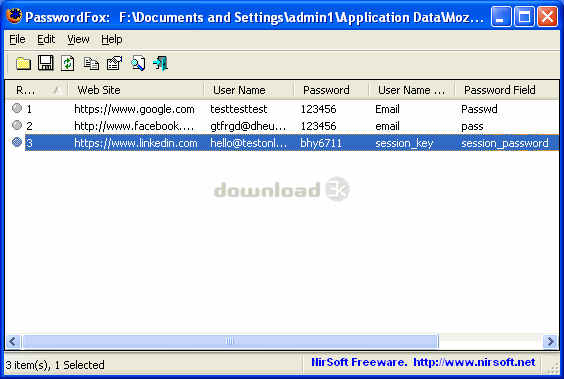Open the Properties toolbar icon
Image resolution: width=564 pixels, height=379 pixels.
click(x=114, y=63)
